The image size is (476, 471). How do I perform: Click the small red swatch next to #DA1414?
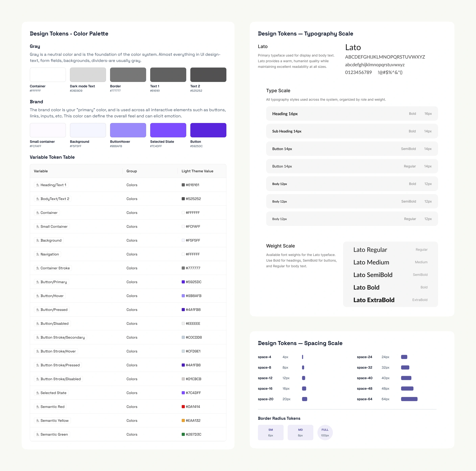click(183, 407)
